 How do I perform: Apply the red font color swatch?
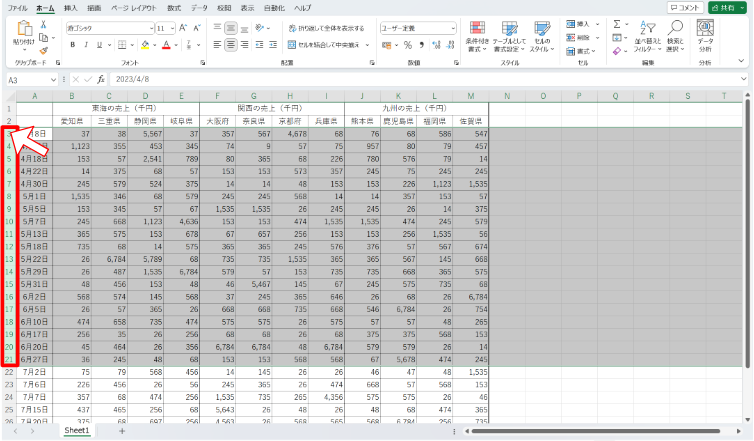point(166,45)
